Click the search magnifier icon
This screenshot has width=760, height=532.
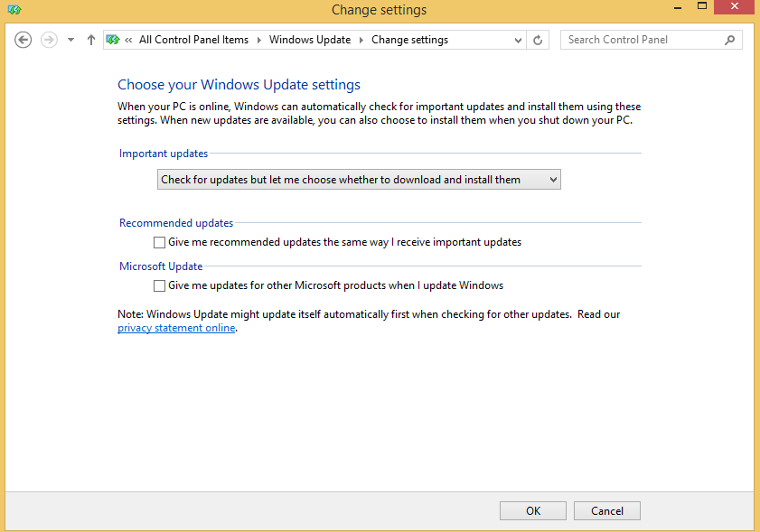click(729, 40)
